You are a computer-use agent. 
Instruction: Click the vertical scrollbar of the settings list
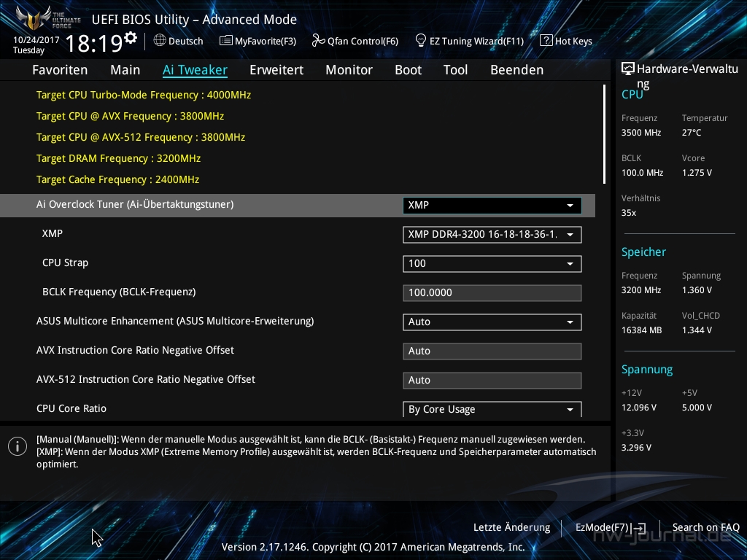coord(604,134)
